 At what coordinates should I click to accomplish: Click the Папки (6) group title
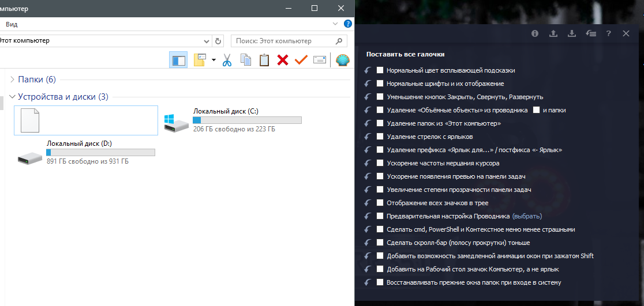click(36, 79)
